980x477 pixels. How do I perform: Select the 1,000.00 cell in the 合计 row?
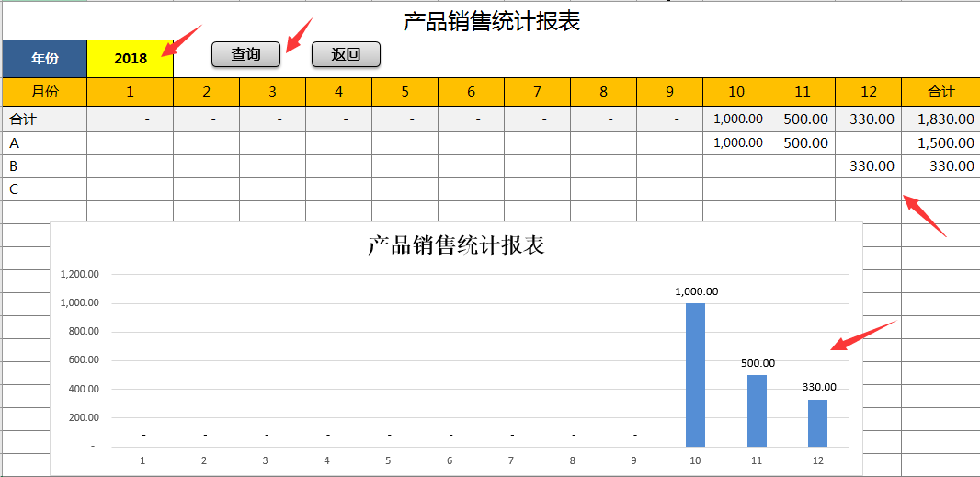pos(736,119)
